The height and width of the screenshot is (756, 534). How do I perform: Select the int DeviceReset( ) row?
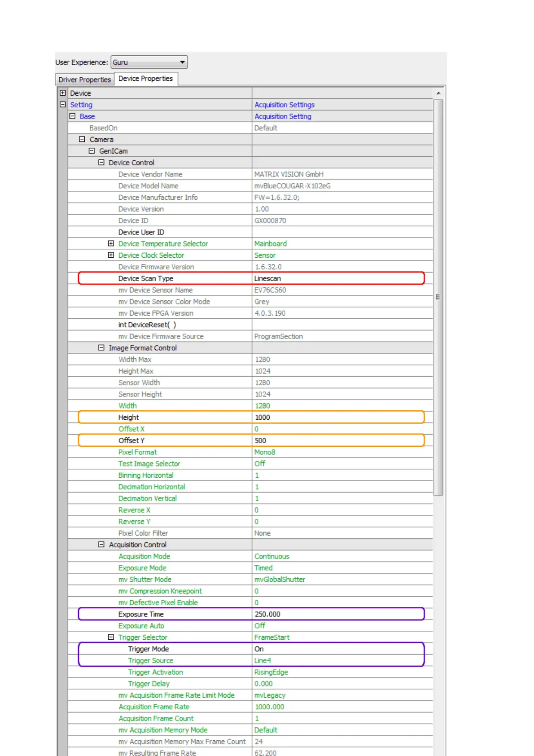pyautogui.click(x=250, y=325)
